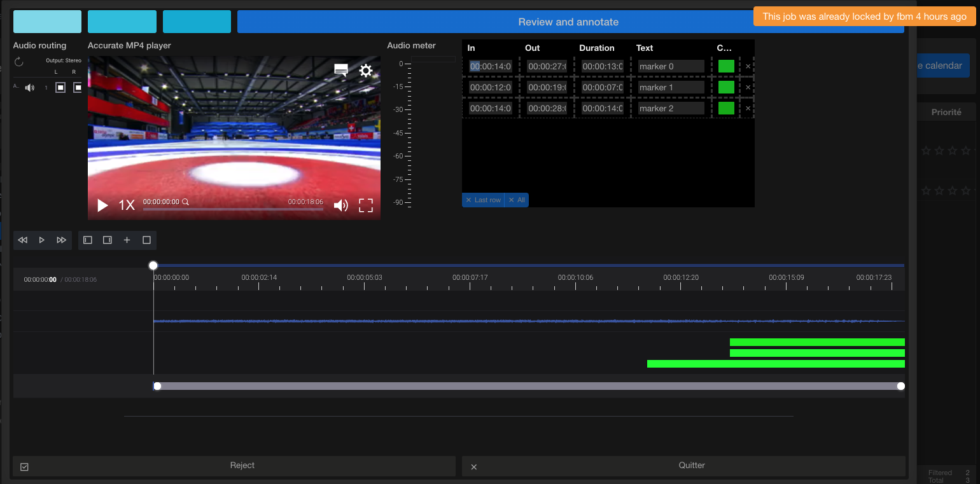Remove the last row of markers
Viewport: 980px width, 484px height.
(483, 200)
